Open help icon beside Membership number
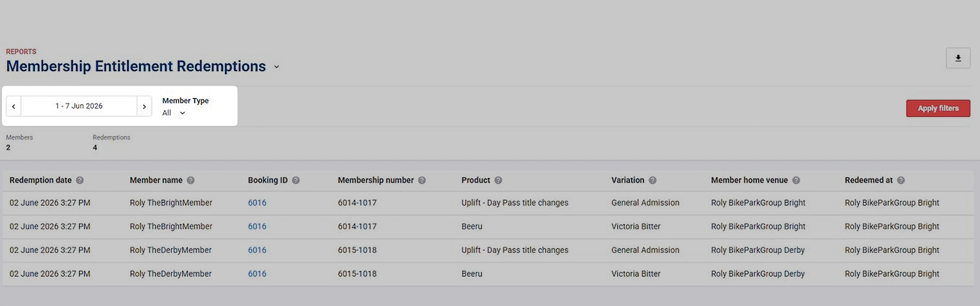Viewport: 980px width, 306px height. (x=422, y=180)
